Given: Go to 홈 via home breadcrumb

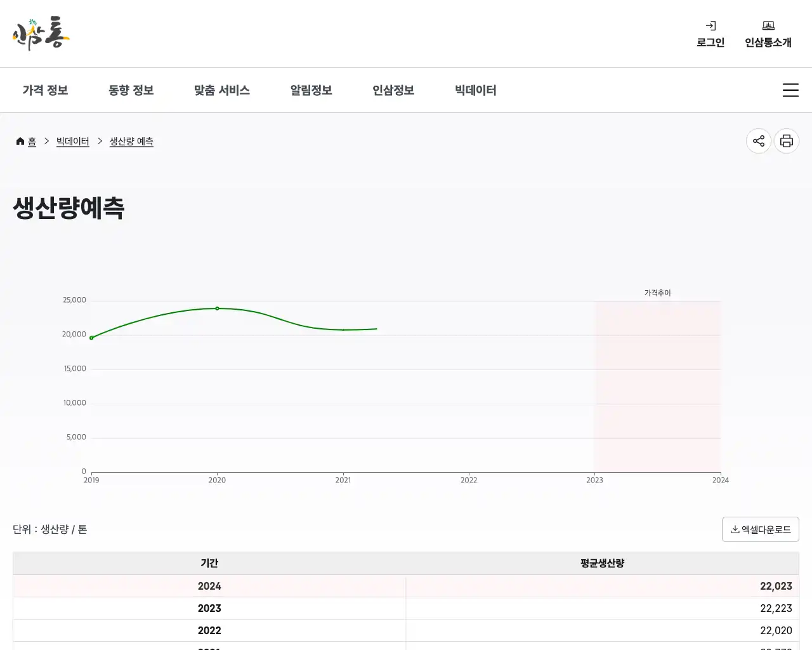Looking at the screenshot, I should click(26, 141).
